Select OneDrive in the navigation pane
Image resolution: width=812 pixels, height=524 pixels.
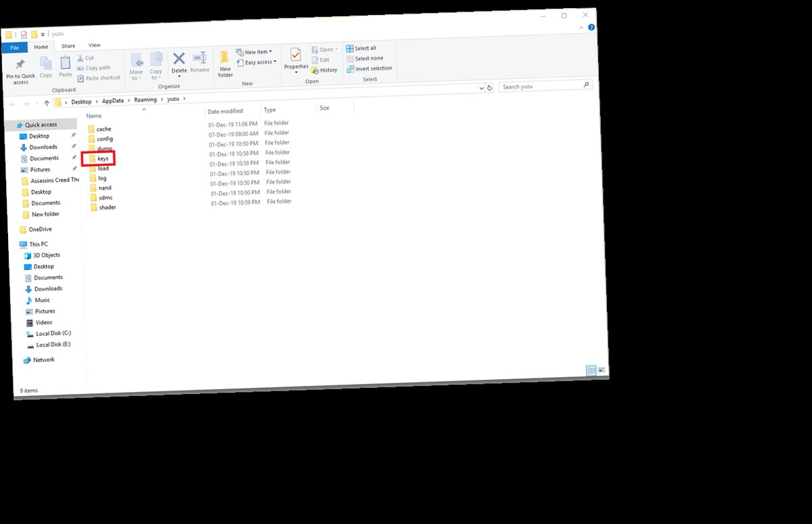35,229
